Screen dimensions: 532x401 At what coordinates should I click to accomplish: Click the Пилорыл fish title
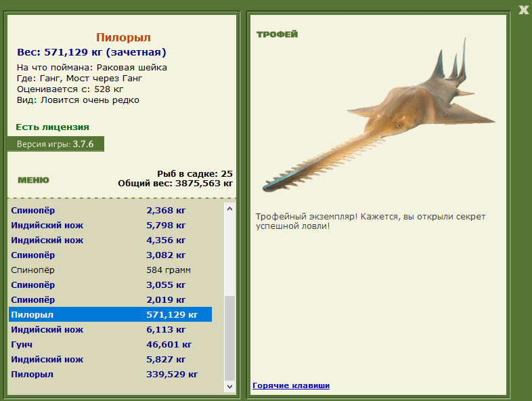coord(123,37)
